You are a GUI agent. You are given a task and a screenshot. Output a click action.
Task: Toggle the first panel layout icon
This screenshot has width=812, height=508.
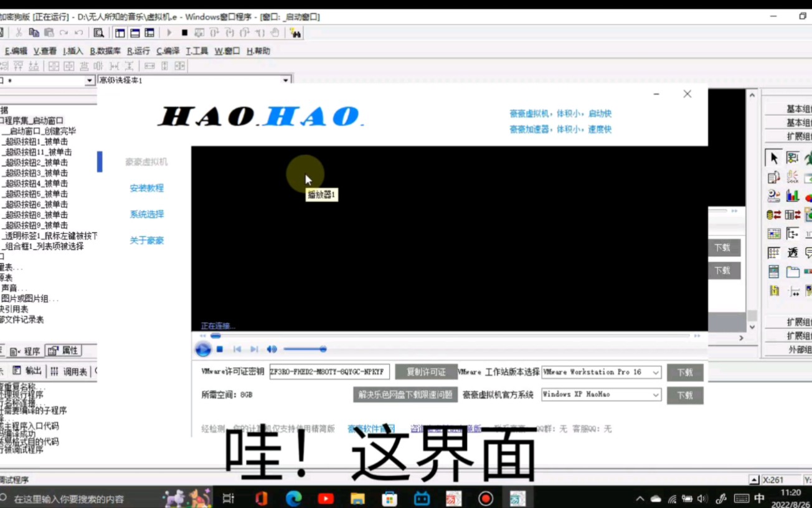pos(120,32)
